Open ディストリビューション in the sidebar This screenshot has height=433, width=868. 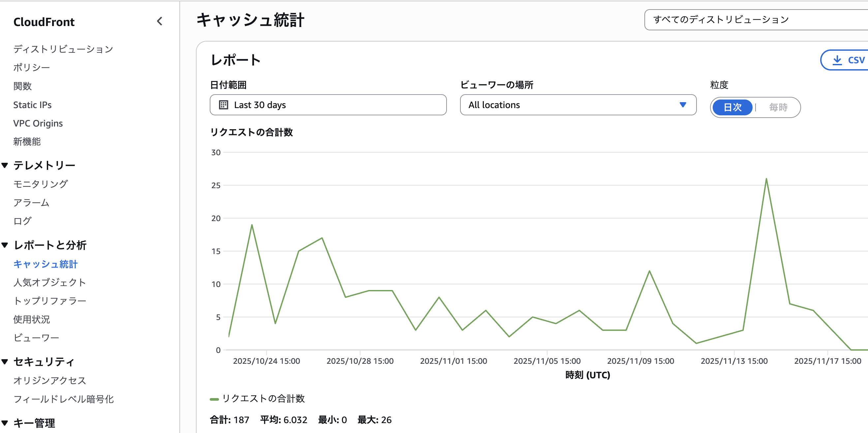[x=63, y=49]
